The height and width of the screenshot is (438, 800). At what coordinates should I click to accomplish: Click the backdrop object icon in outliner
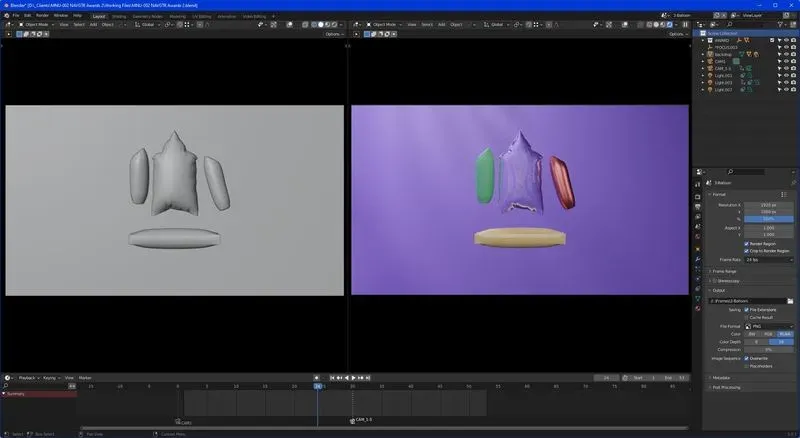coord(709,54)
